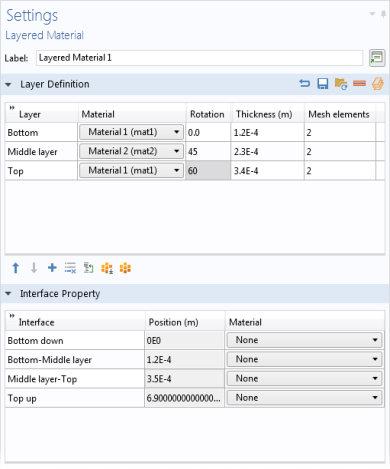Screen dimensions: 390x469
Task: Click the Label field containing Layered Material 1
Action: 199,58
